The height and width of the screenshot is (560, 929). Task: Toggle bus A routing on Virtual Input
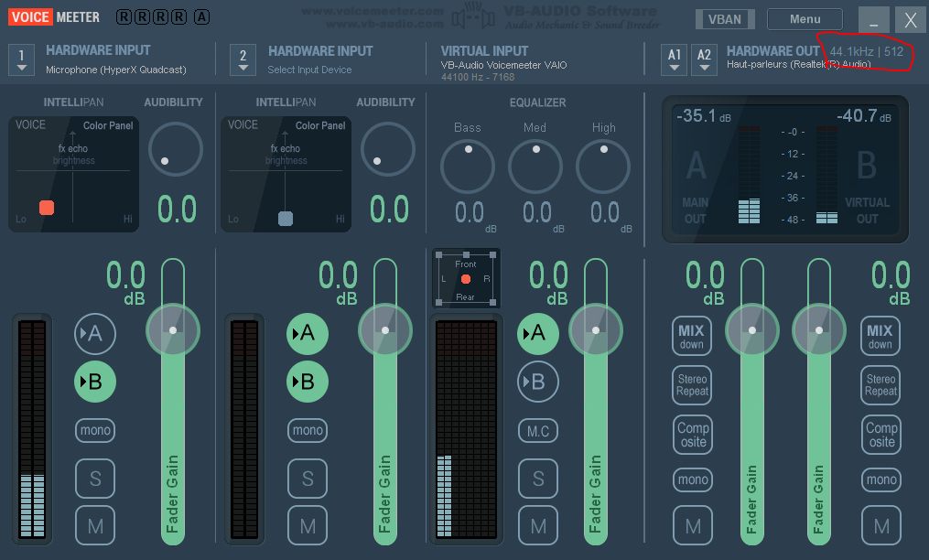coord(537,334)
